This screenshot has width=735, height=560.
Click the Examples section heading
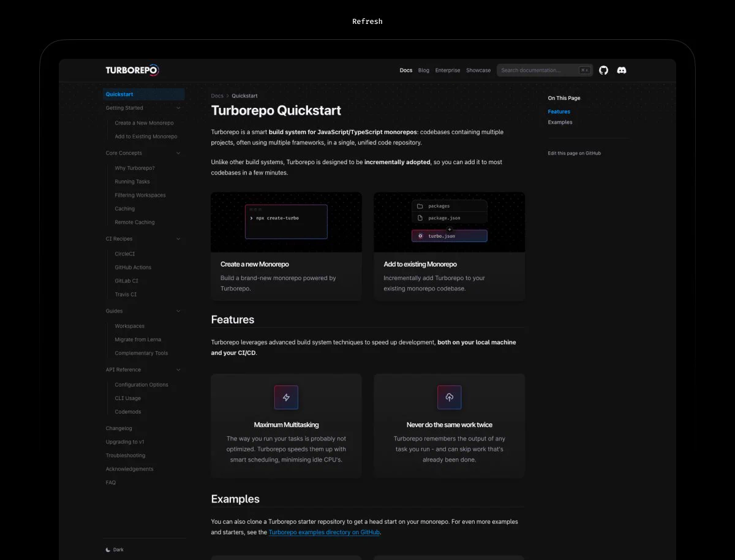coord(235,499)
